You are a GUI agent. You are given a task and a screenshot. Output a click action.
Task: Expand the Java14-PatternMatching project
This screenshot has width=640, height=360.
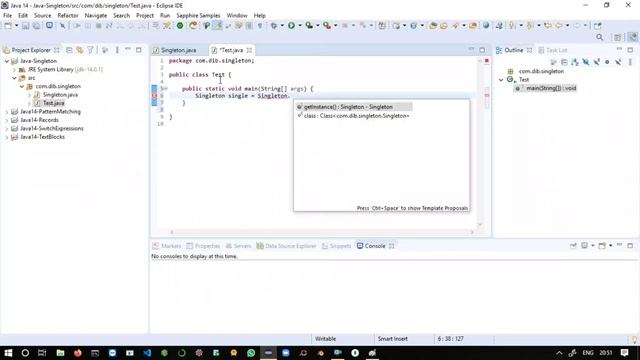click(x=7, y=111)
